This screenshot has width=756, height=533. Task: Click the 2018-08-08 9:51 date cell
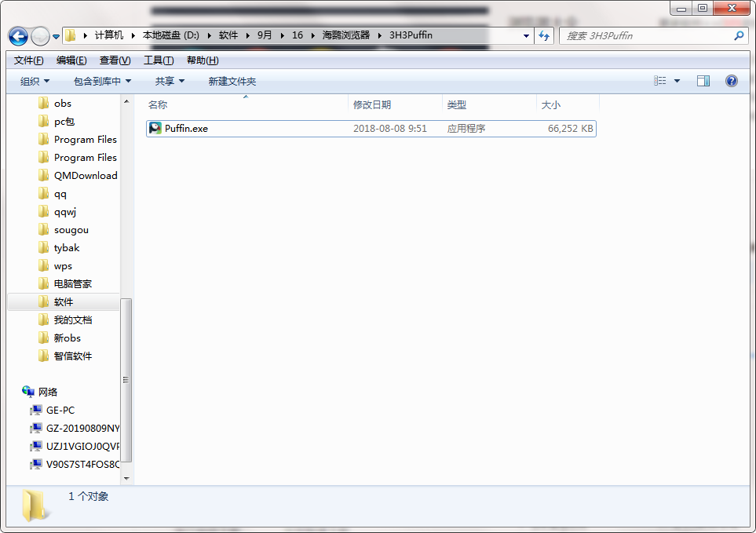pyautogui.click(x=390, y=129)
